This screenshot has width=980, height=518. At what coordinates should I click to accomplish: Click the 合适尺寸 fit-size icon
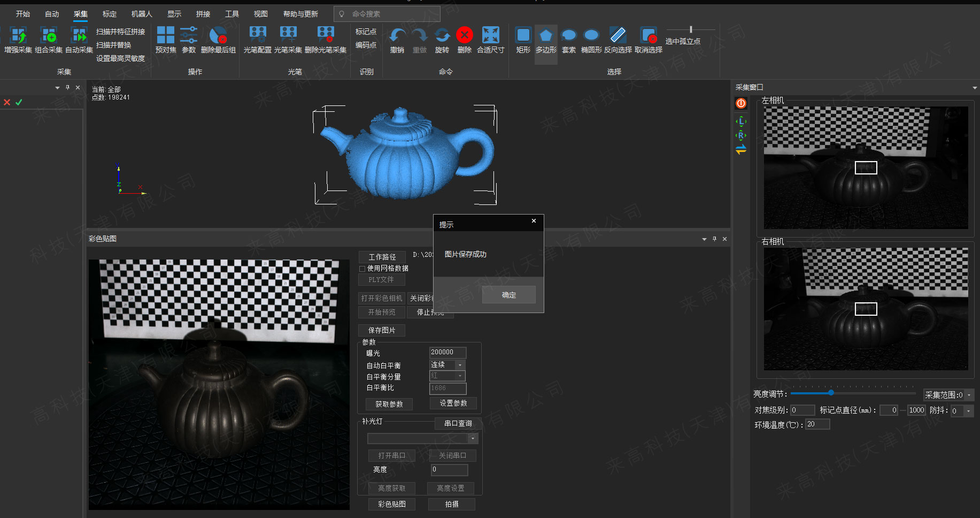tap(490, 35)
